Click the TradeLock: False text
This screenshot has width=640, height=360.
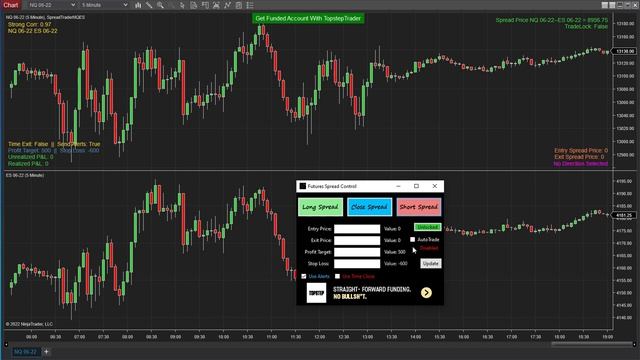[586, 27]
